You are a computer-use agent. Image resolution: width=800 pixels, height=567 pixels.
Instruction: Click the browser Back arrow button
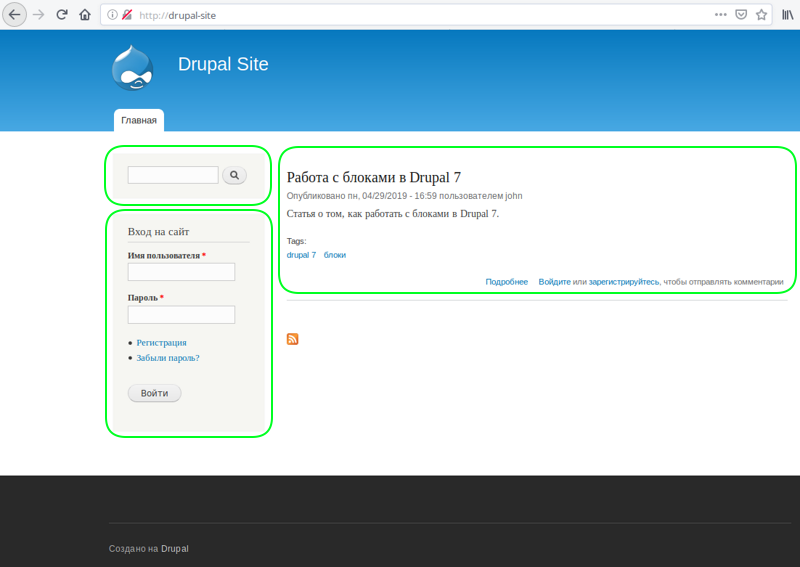tap(14, 14)
